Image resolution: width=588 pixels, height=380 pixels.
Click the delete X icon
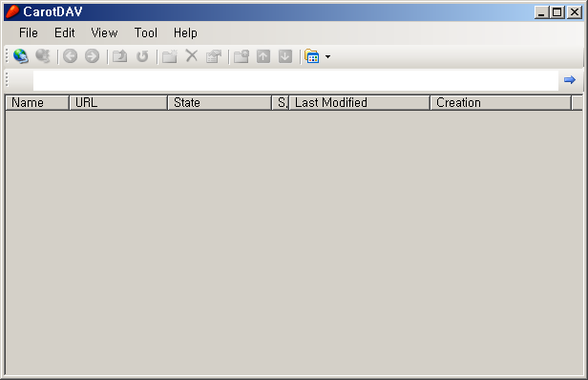192,56
